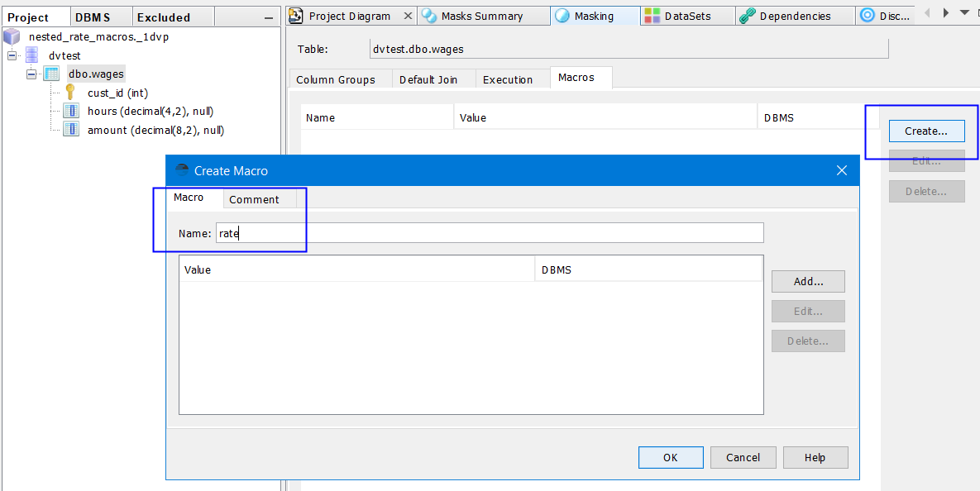
Task: Confirm the macro with OK
Action: pyautogui.click(x=671, y=457)
